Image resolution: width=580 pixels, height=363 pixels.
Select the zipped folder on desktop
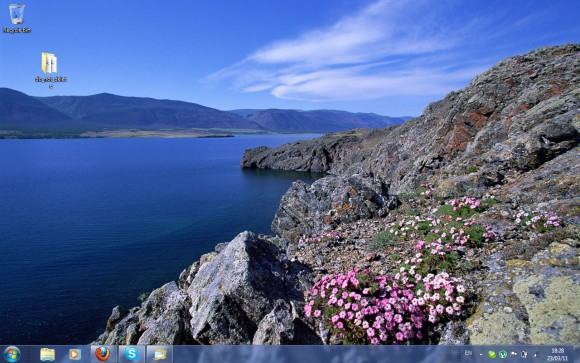pos(50,70)
